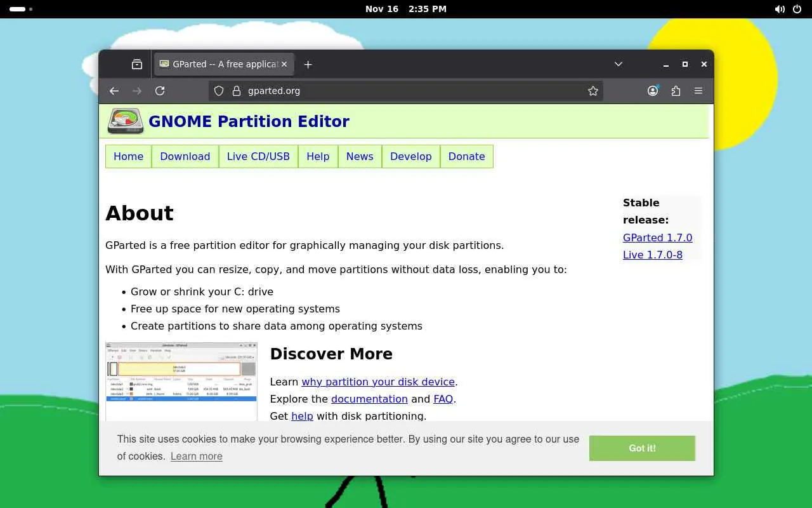Viewport: 812px width, 508px height.
Task: Reload the gparted.org page
Action: pos(160,91)
